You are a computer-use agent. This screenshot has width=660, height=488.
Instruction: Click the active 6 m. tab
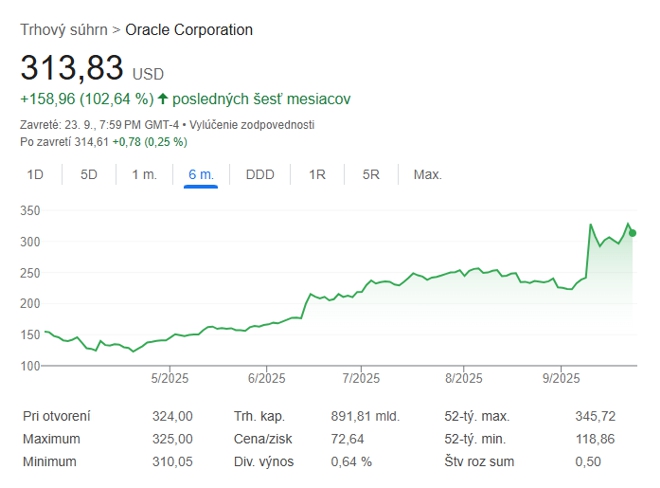coord(201,175)
